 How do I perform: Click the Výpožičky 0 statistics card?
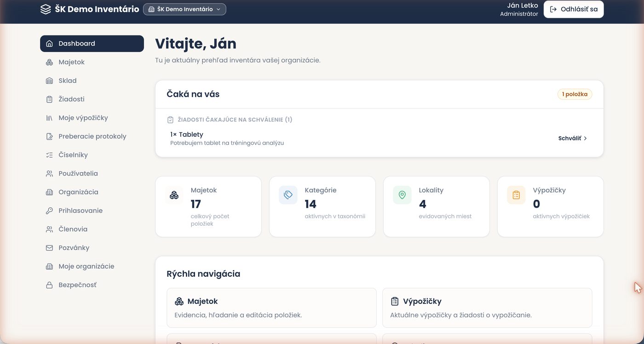click(x=551, y=207)
